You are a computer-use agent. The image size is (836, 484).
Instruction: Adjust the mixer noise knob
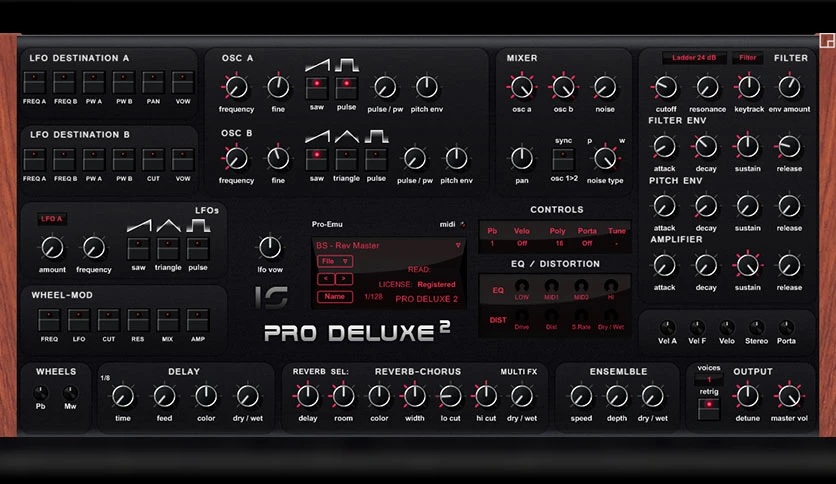pyautogui.click(x=605, y=87)
